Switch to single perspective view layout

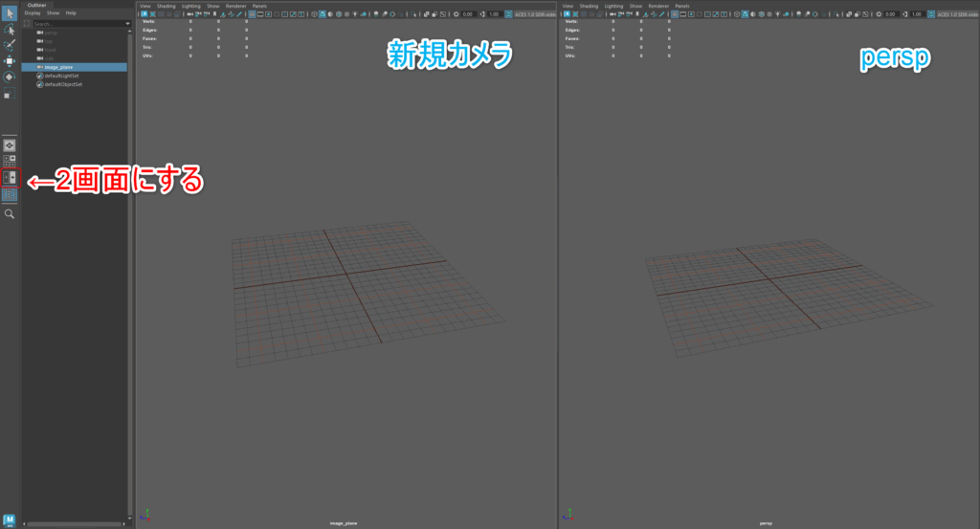click(x=10, y=145)
